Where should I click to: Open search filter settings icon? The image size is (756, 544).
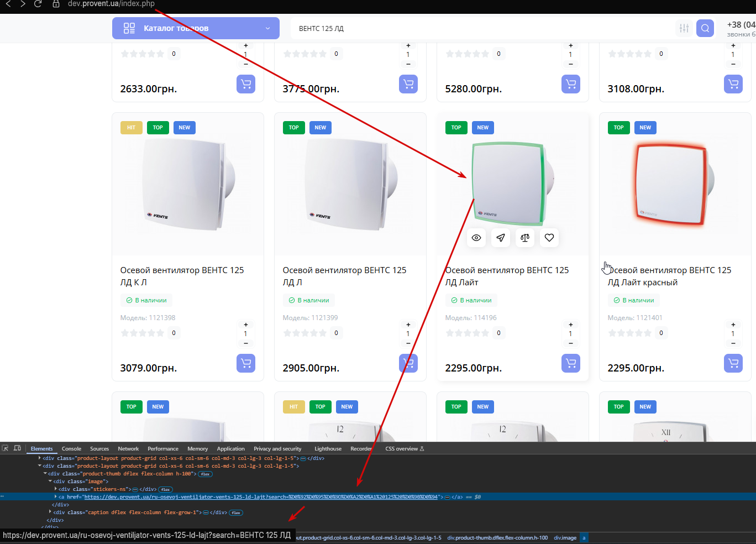pos(684,28)
